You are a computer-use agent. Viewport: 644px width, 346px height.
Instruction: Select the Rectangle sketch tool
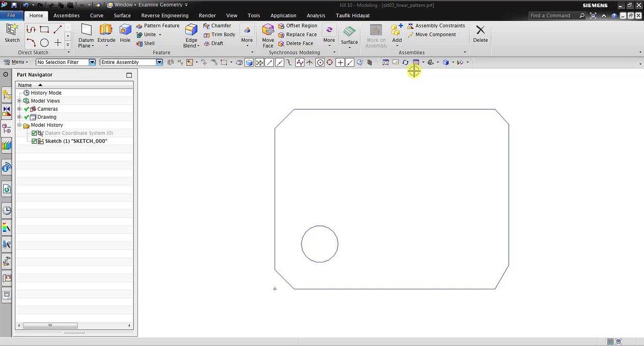pos(44,29)
